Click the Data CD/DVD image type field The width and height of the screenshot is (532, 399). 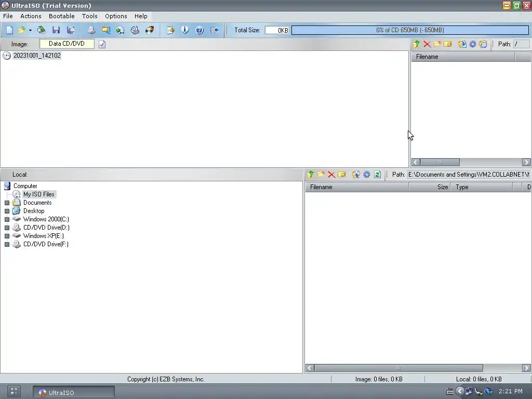tap(67, 44)
